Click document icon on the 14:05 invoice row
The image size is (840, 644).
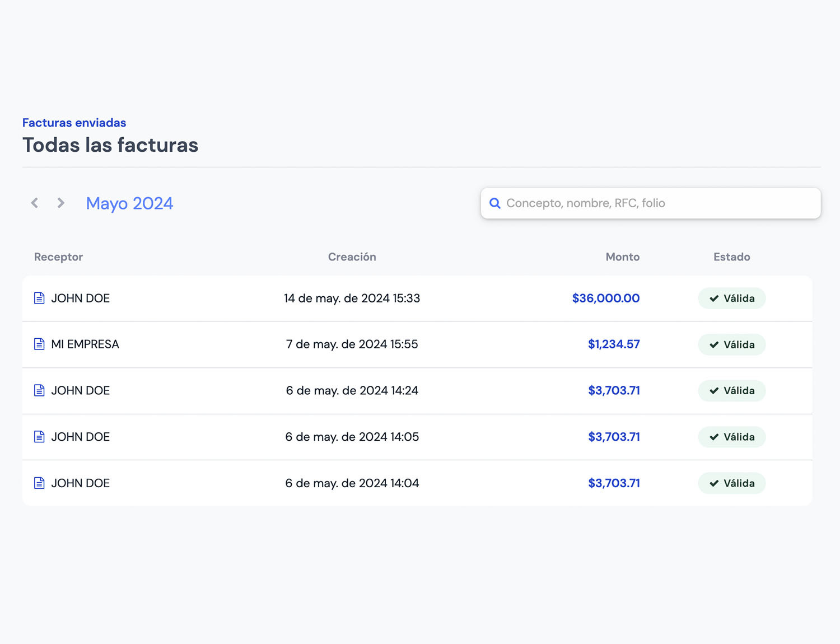pos(39,437)
